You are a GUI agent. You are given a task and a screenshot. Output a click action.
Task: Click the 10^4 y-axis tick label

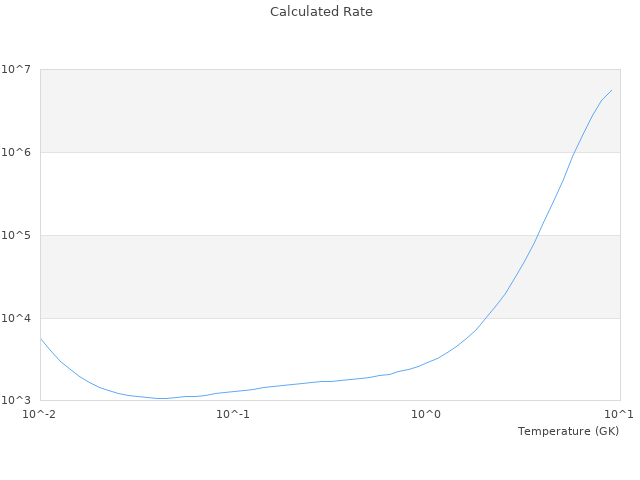18,318
